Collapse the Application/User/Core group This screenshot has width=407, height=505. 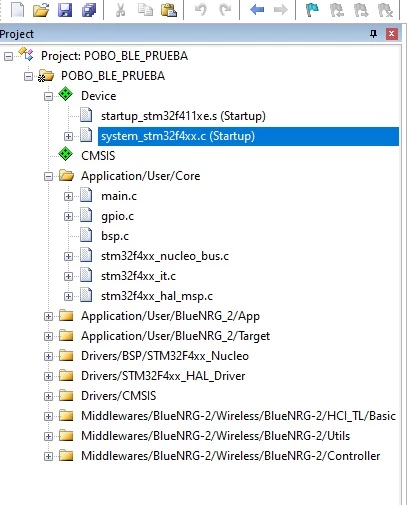48,176
